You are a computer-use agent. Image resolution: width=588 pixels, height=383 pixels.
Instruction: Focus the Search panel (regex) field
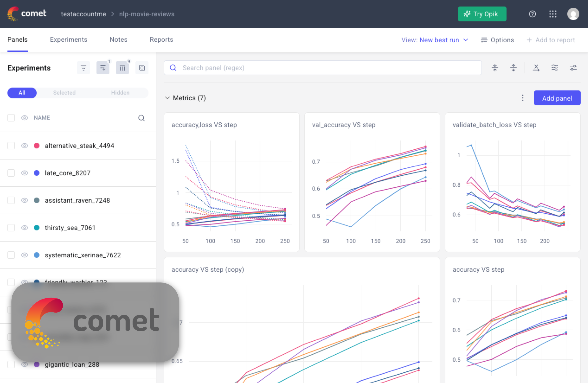(x=323, y=68)
